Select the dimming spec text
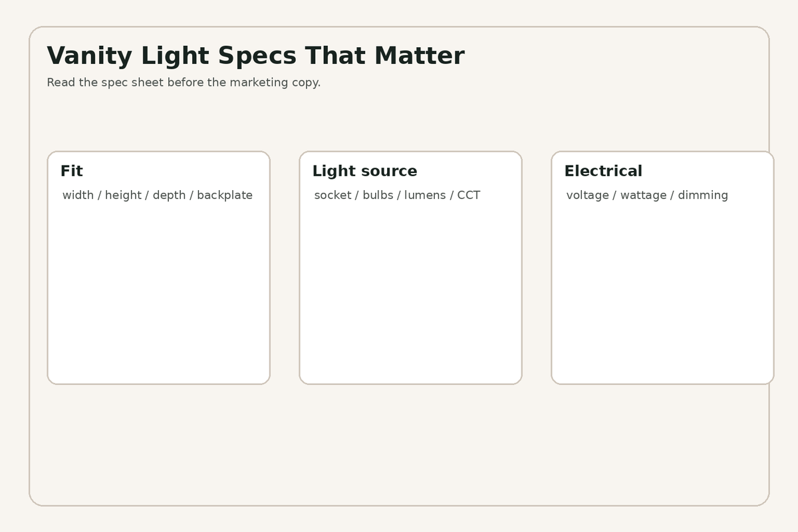 click(703, 196)
